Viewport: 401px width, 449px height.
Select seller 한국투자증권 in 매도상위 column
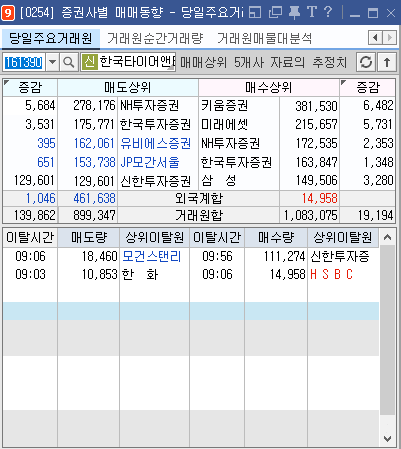(155, 124)
